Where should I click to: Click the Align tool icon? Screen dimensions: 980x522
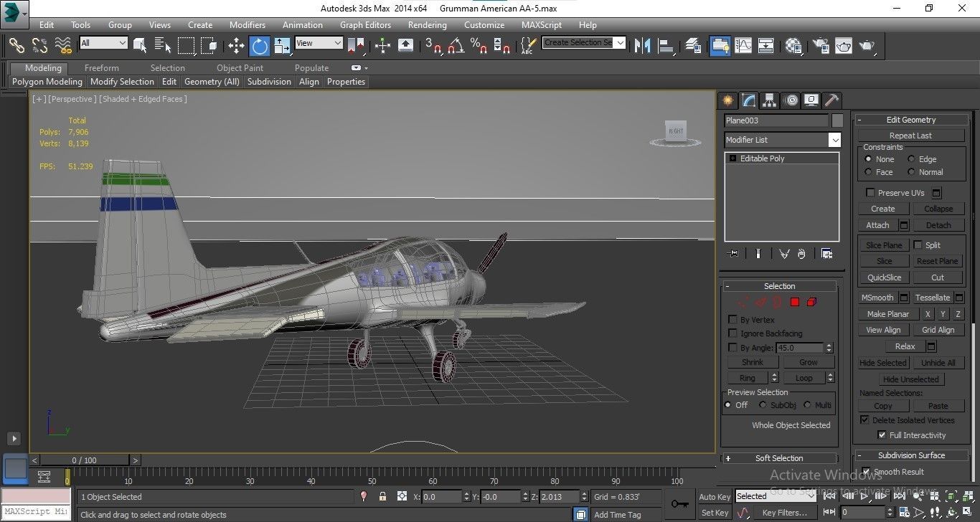666,45
